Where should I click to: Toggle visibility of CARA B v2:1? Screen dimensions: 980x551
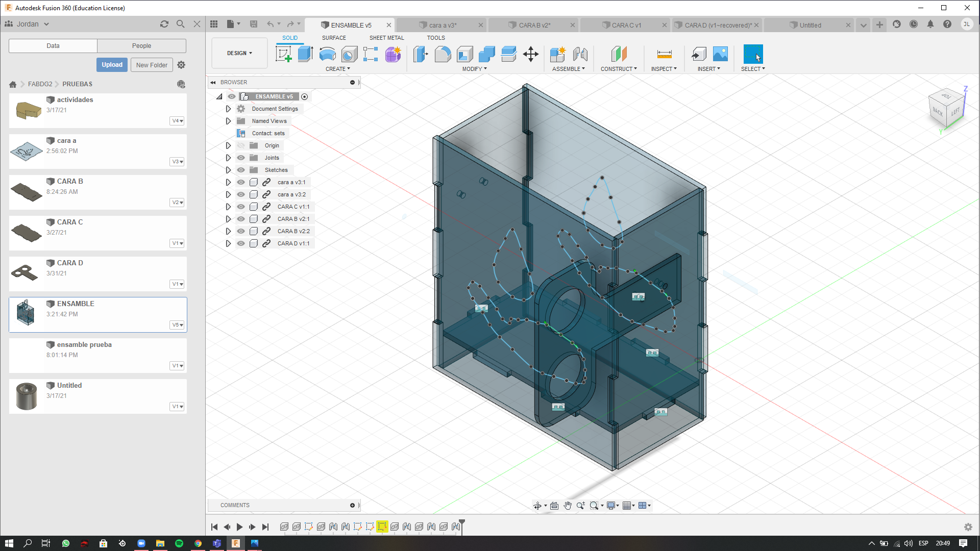(x=240, y=219)
